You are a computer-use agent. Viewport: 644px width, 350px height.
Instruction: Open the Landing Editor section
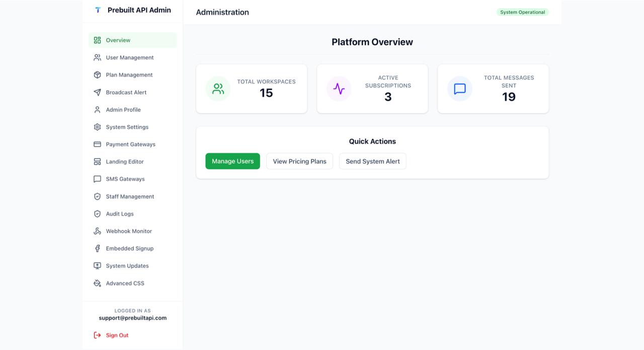click(125, 162)
